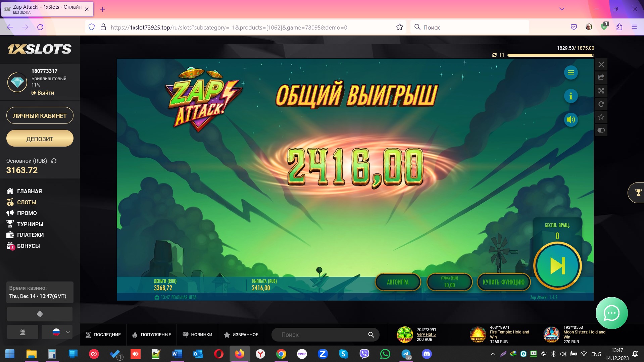Open the Windows Start menu

[10, 354]
